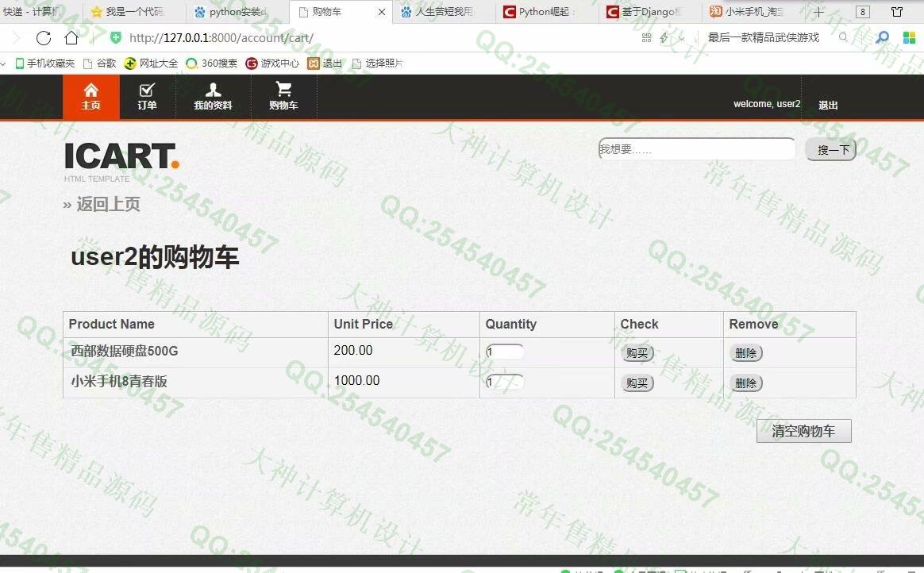
Task: Open the 360搜索 bookmark
Action: (212, 63)
